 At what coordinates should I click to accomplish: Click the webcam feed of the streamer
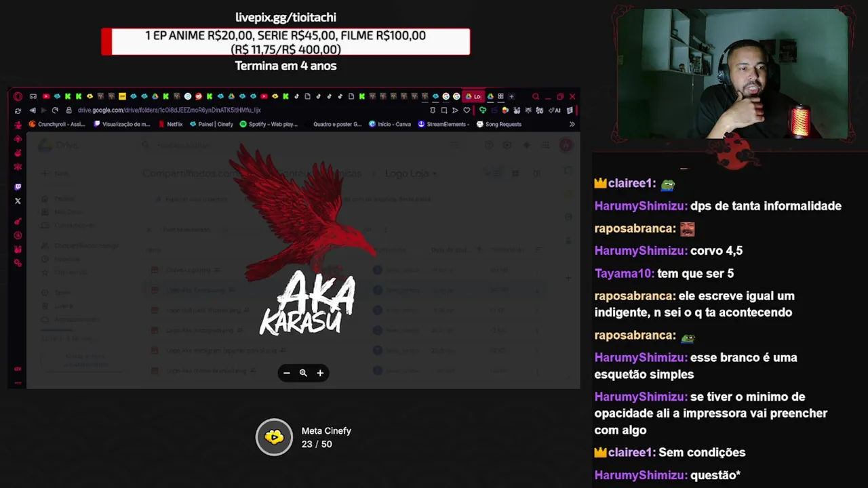[732, 73]
